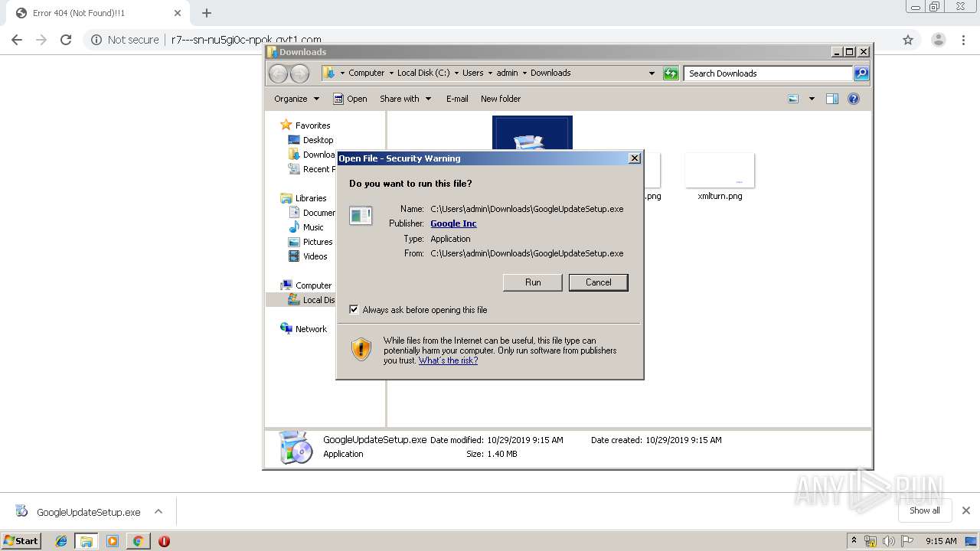Refresh the Downloads folder view
980x551 pixels.
click(x=671, y=73)
